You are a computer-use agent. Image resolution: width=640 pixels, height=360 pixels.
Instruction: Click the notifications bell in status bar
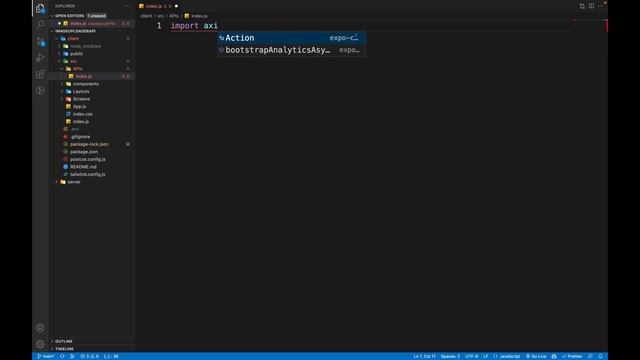pos(600,356)
